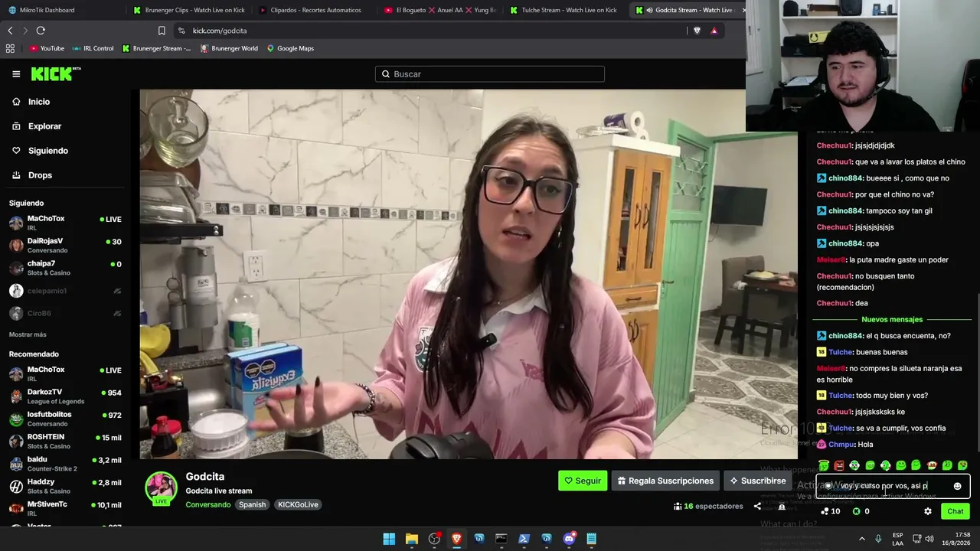Switch to Clipardos Recortes Automaticos tab

pyautogui.click(x=312, y=10)
